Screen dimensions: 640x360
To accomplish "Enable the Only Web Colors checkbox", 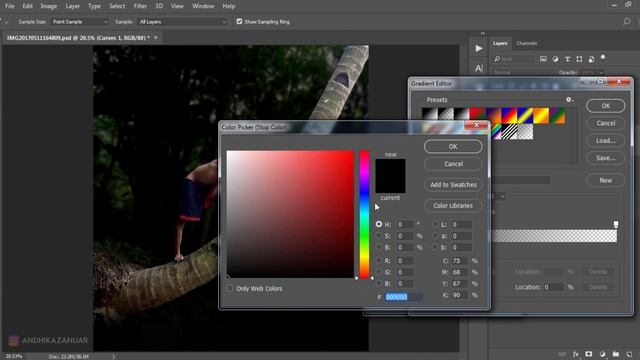I will click(x=230, y=289).
